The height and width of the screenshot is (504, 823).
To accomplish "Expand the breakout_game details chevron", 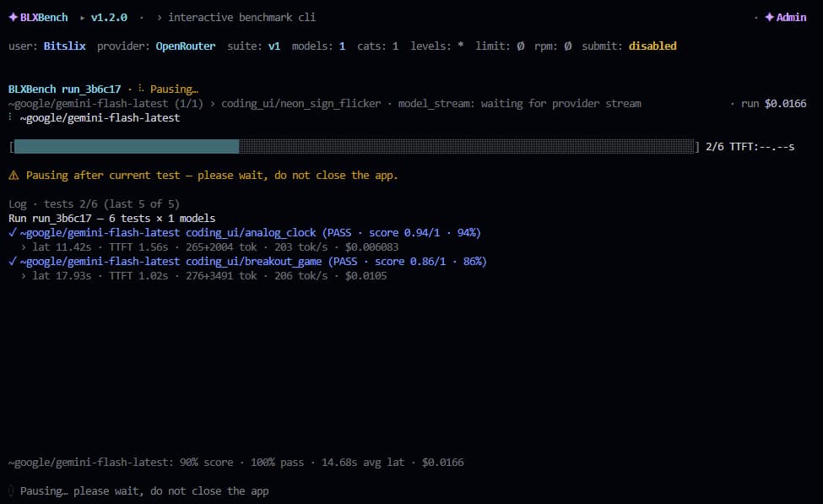I will coord(23,276).
